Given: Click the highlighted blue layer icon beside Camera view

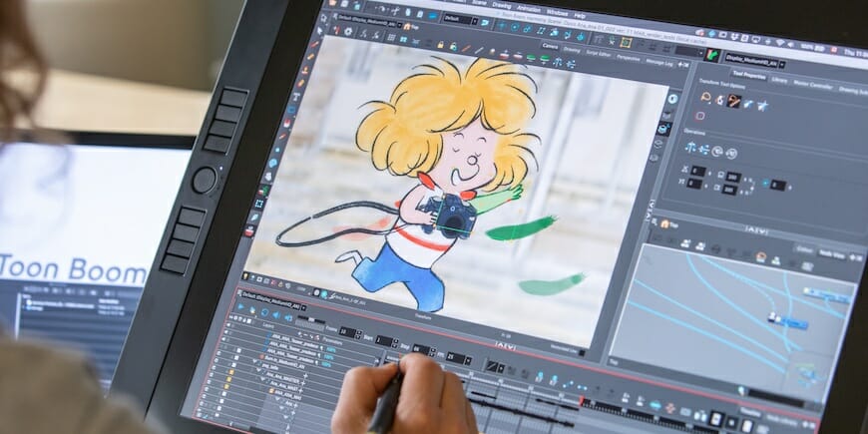Looking at the screenshot, I should (x=663, y=129).
